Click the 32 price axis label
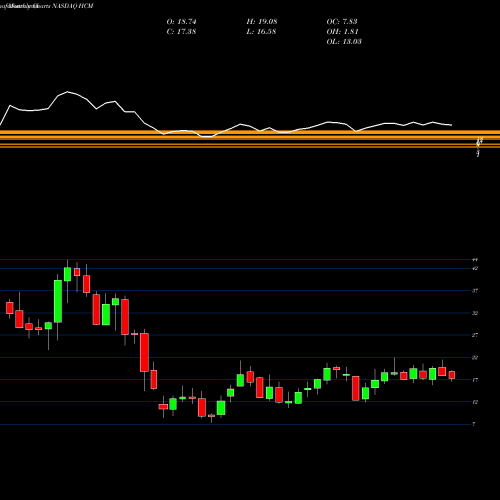500x500 pixels. 475,313
